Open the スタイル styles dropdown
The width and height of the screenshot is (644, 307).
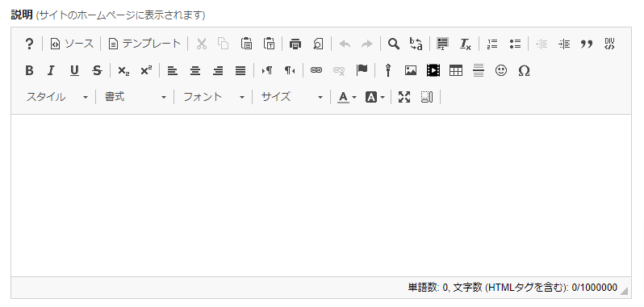point(57,97)
